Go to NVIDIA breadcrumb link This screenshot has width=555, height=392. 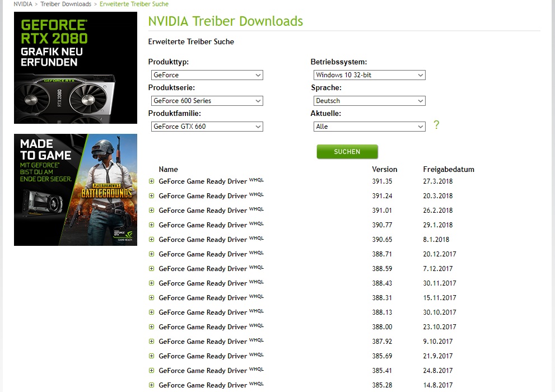(23, 4)
